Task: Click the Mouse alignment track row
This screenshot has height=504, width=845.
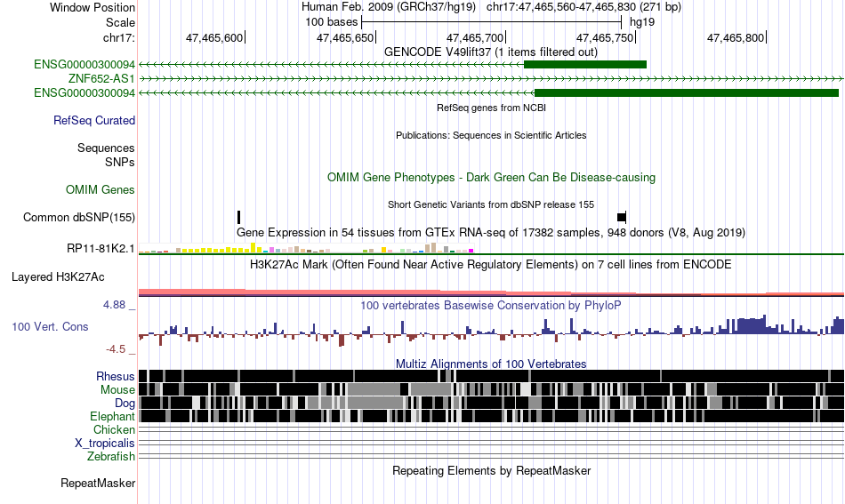Action: click(492, 389)
